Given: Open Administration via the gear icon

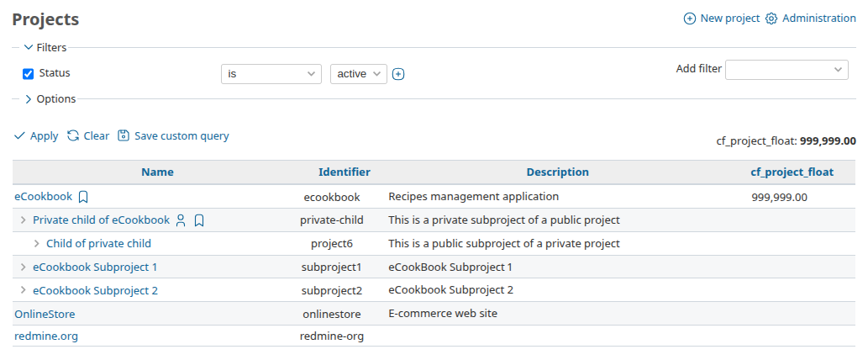Looking at the screenshot, I should click(771, 19).
